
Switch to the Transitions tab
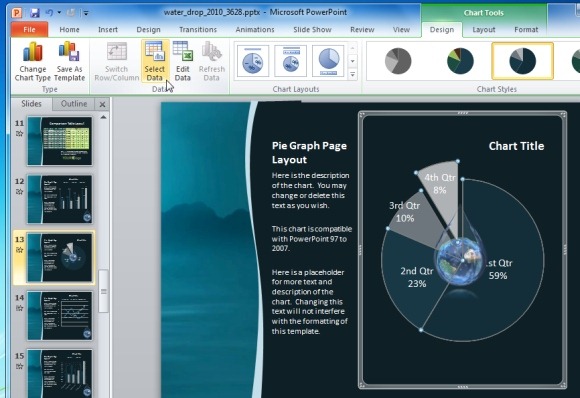tap(198, 30)
